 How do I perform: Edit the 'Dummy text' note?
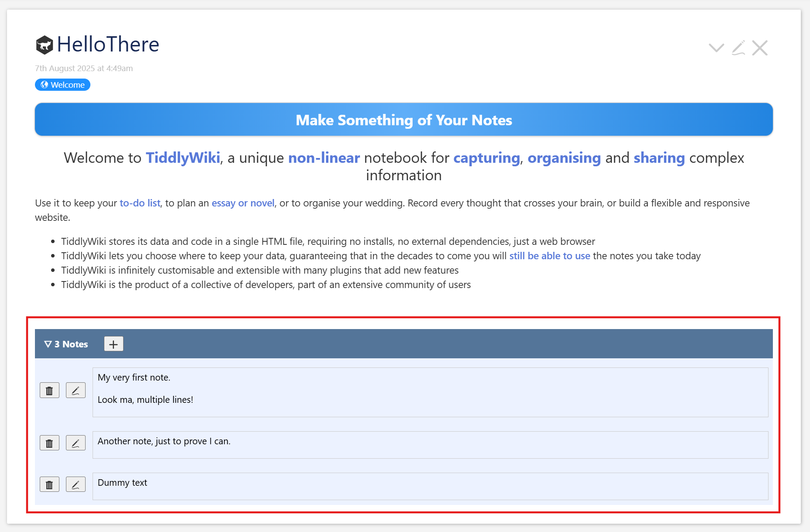(x=76, y=485)
